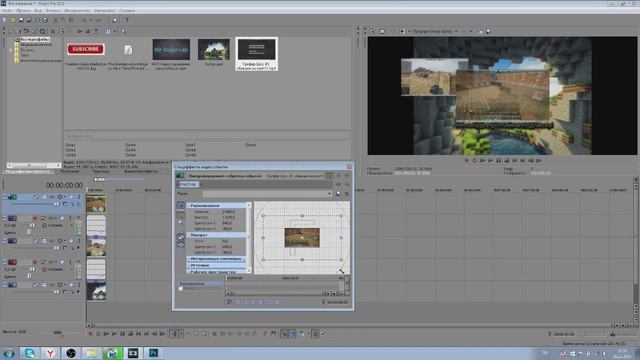The width and height of the screenshot is (640, 360).
Task: Arm first audio track for recording
Action: (x=35, y=218)
